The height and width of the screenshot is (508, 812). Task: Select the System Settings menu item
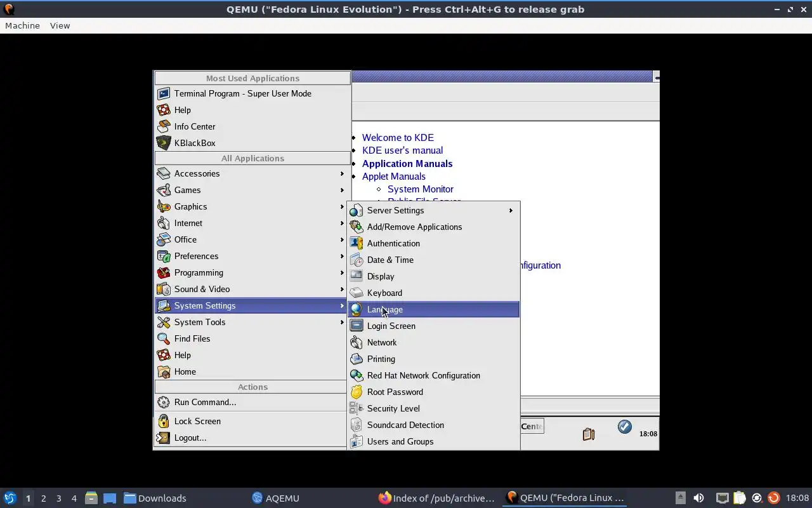[252, 305]
